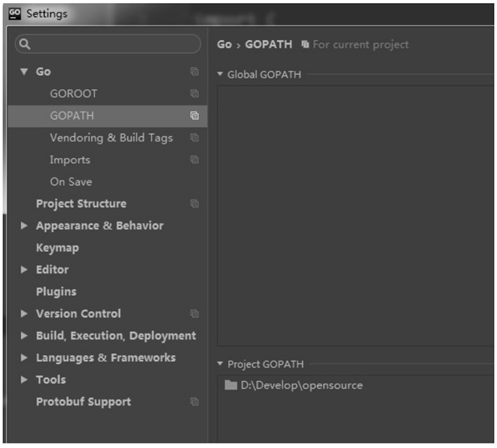Click the project icon beside Protobuf Support

point(194,402)
